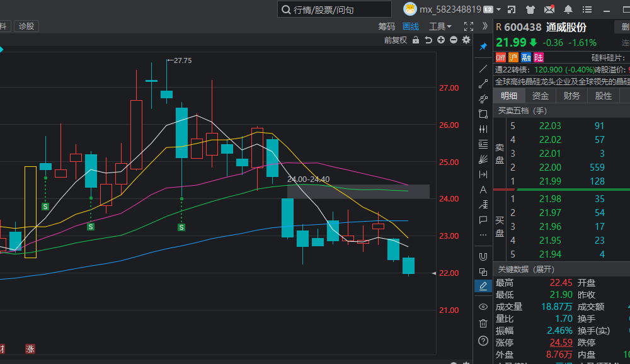This screenshot has height=364, width=630.
Task: Collapse side panel with double chevron
Action: pyautogui.click(x=485, y=26)
